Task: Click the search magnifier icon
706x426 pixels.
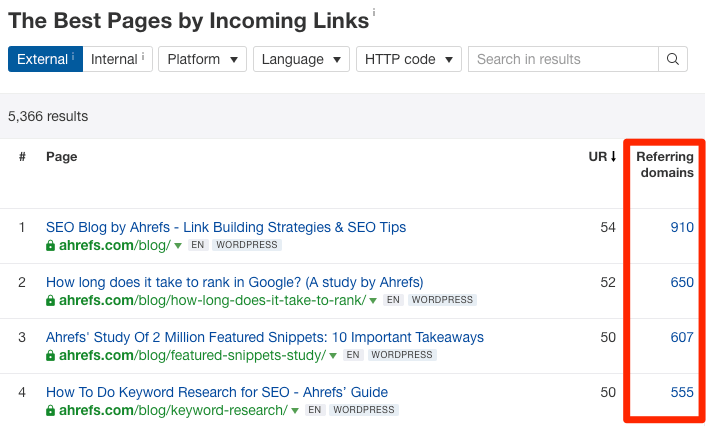Action: pos(674,59)
